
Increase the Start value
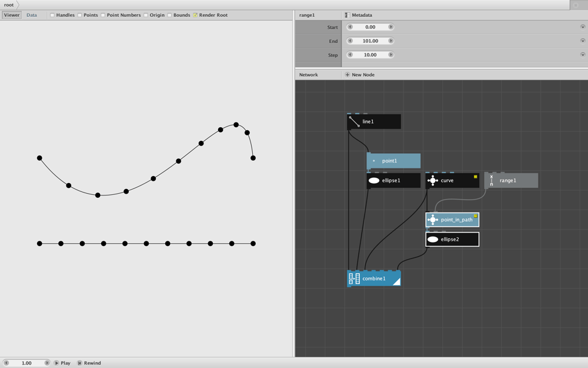(390, 27)
